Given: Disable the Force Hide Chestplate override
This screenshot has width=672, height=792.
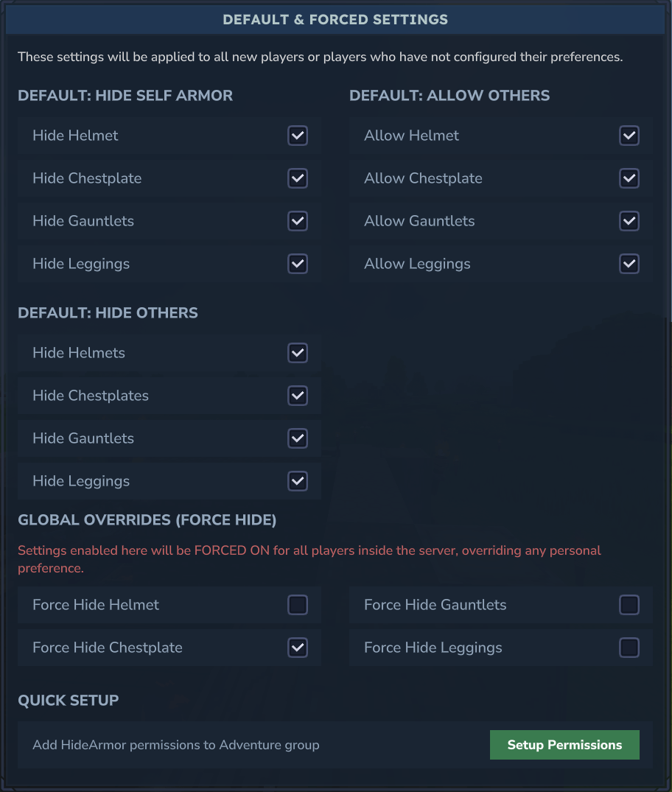Looking at the screenshot, I should click(x=298, y=648).
